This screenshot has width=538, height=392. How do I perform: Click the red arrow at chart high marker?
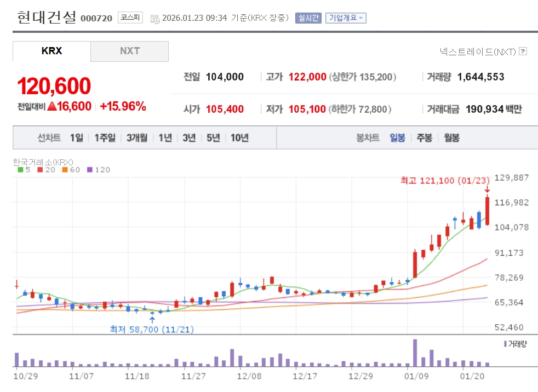pyautogui.click(x=487, y=189)
